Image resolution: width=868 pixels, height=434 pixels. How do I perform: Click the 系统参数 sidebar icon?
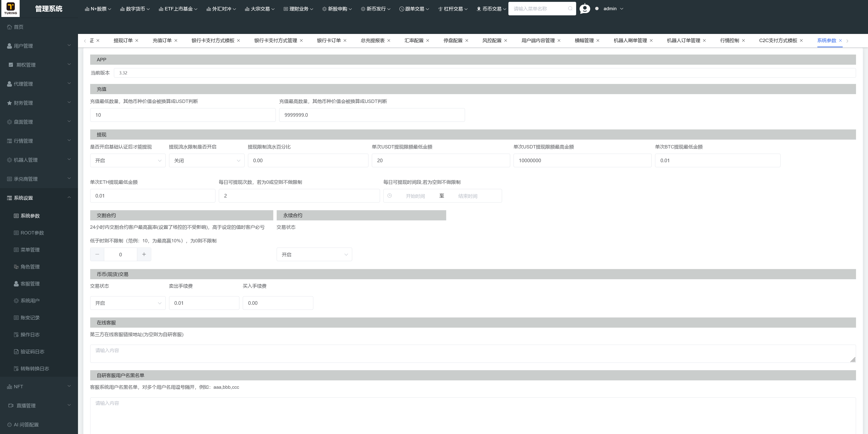16,216
